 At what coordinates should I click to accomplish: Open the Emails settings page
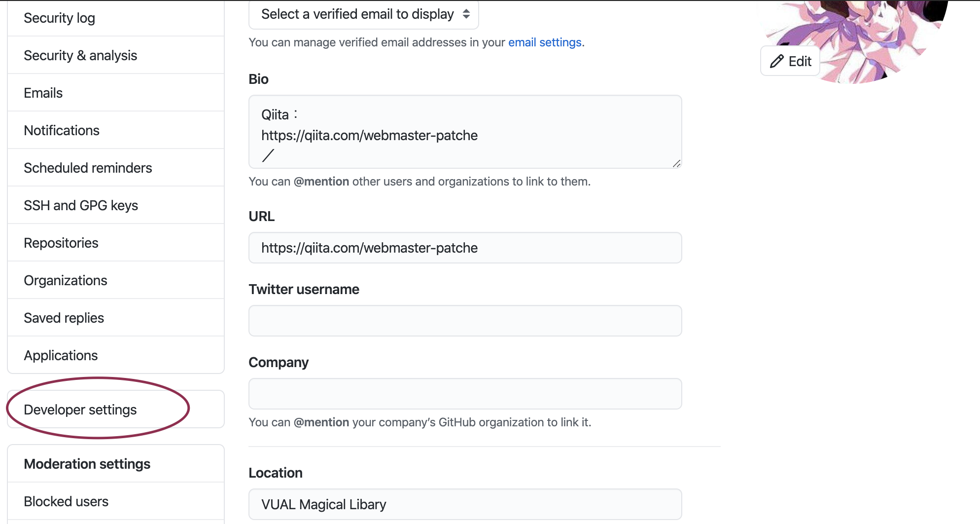43,93
